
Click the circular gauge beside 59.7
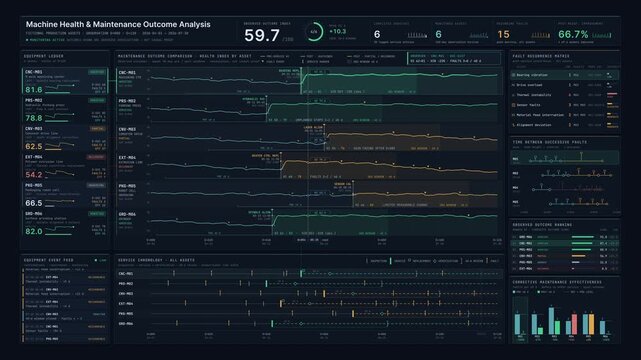[x=314, y=32]
